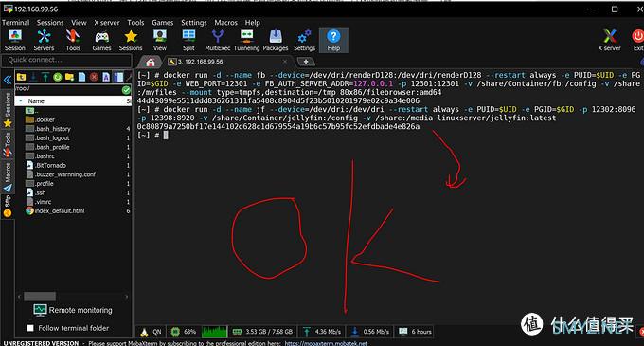
Task: Click the Help toolbar button
Action: coord(333,41)
